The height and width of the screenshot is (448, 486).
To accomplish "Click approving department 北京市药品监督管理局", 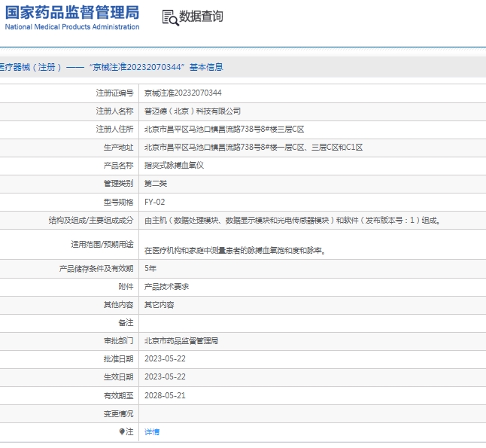I will coord(181,340).
